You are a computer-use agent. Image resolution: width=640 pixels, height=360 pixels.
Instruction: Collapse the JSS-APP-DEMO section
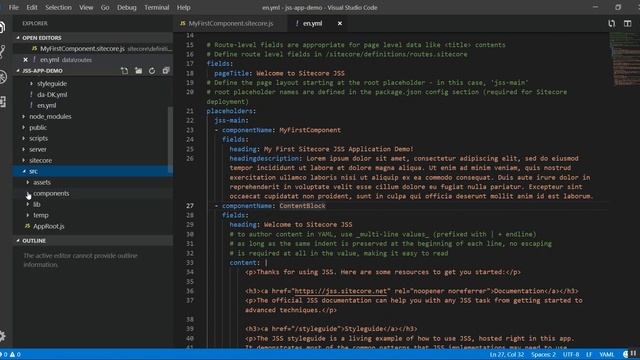(43, 71)
